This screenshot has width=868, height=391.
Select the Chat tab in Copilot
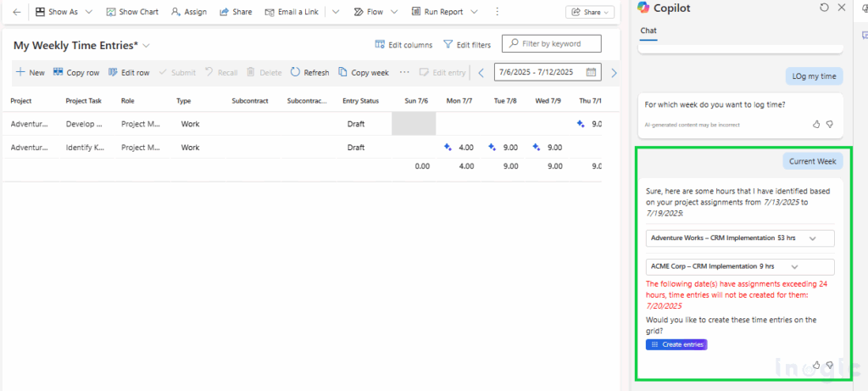(x=648, y=31)
